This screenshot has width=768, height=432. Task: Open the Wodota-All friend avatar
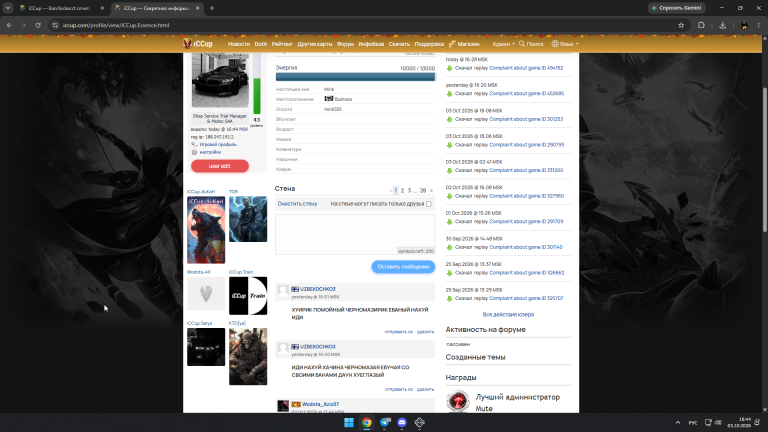(206, 294)
